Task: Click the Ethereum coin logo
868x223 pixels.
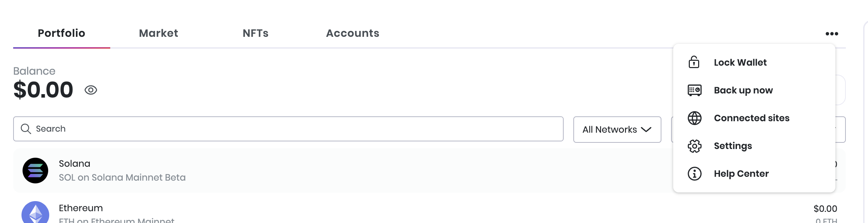Action: [35, 213]
